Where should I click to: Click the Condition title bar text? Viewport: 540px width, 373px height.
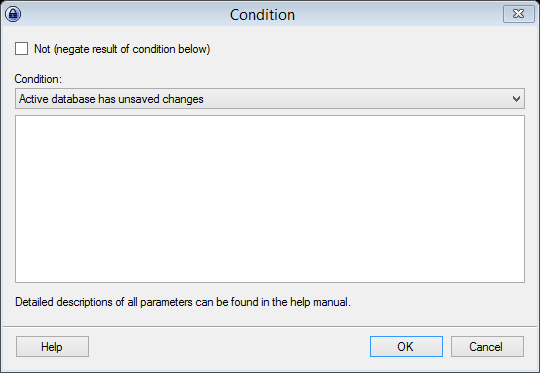point(262,15)
